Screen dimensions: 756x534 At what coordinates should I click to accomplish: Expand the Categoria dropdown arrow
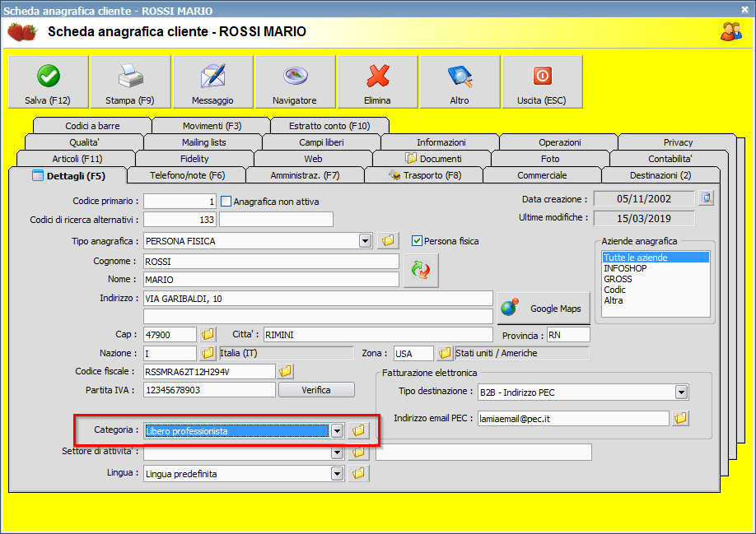click(338, 431)
